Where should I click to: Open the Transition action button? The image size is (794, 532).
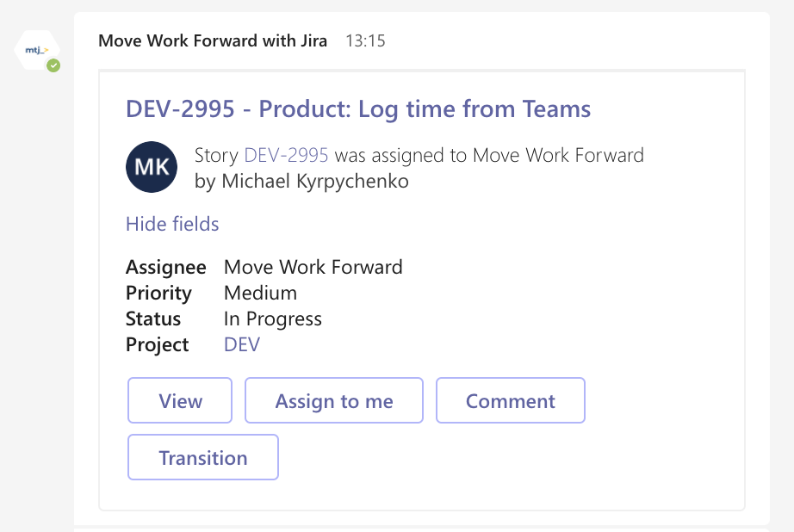click(x=203, y=457)
